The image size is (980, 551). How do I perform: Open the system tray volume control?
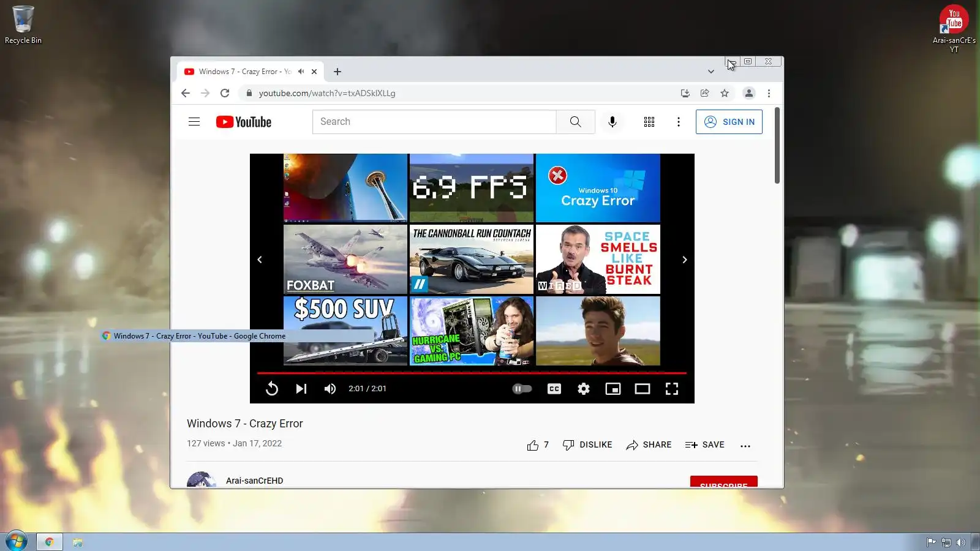[x=960, y=542]
